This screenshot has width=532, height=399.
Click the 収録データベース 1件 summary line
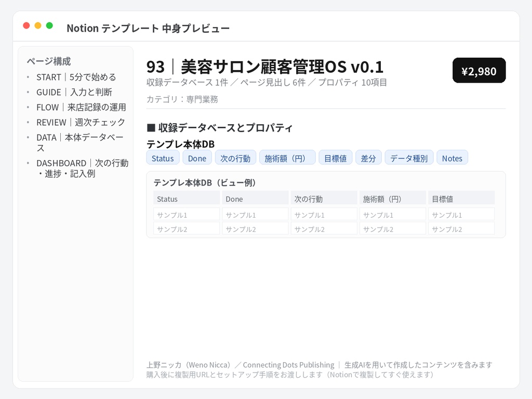(267, 83)
